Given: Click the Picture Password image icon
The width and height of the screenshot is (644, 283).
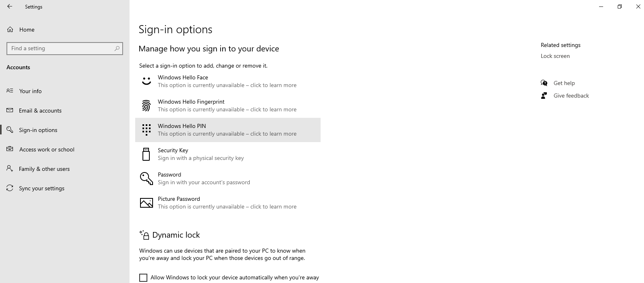Looking at the screenshot, I should [x=146, y=203].
